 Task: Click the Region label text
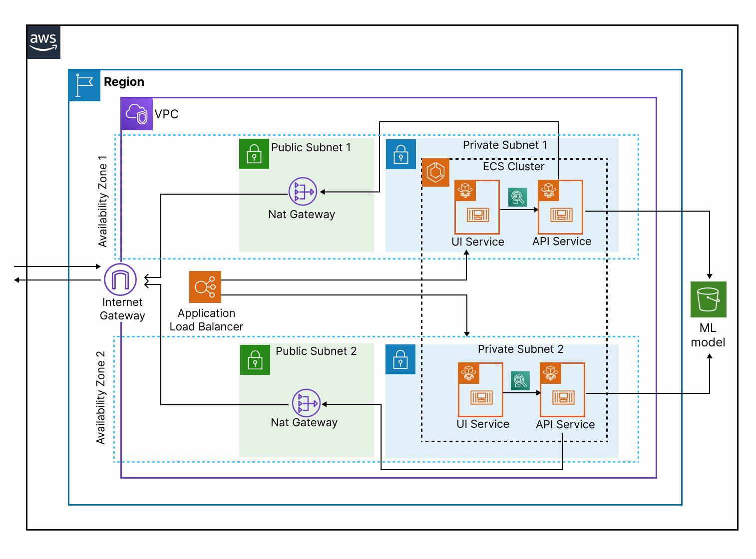pyautogui.click(x=124, y=81)
